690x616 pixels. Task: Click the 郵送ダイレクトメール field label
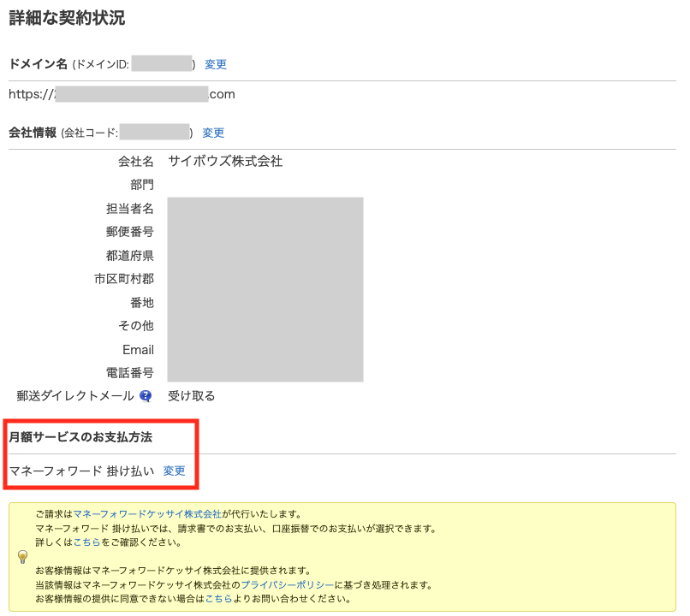pyautogui.click(x=75, y=396)
